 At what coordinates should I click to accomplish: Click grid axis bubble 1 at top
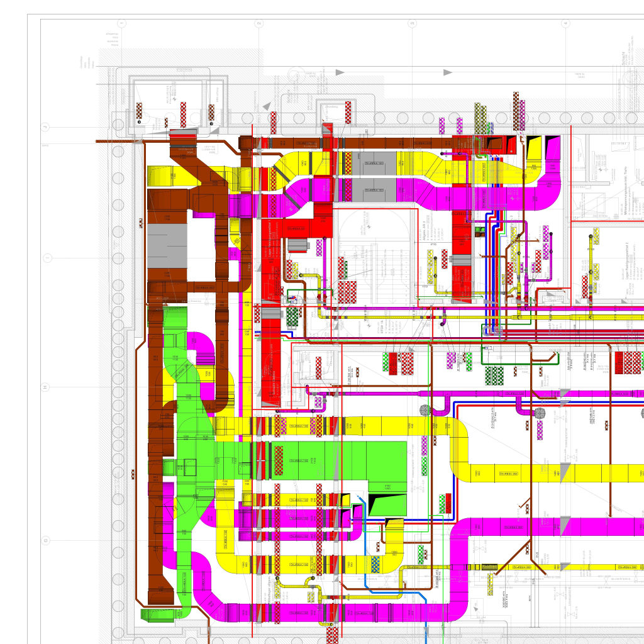pos(121,23)
